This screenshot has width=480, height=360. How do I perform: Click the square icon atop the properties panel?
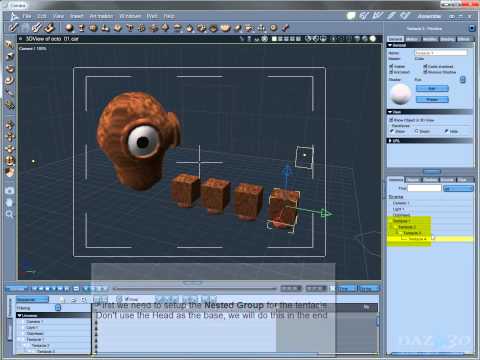tap(472, 28)
